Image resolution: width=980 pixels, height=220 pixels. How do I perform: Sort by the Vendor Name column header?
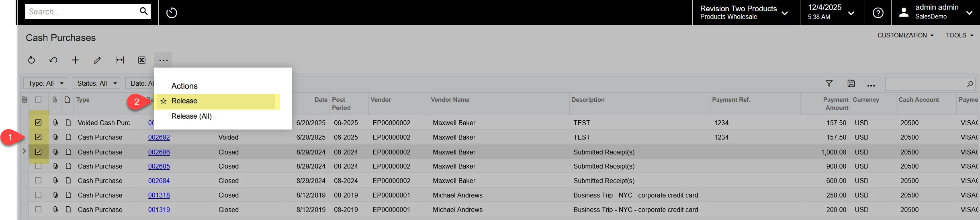450,100
